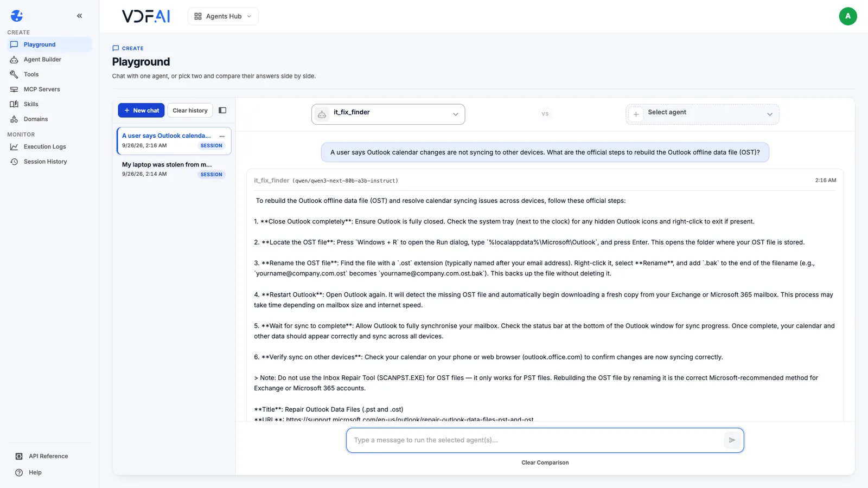
Task: Go to Tools in sidebar
Action: pyautogui.click(x=49, y=74)
